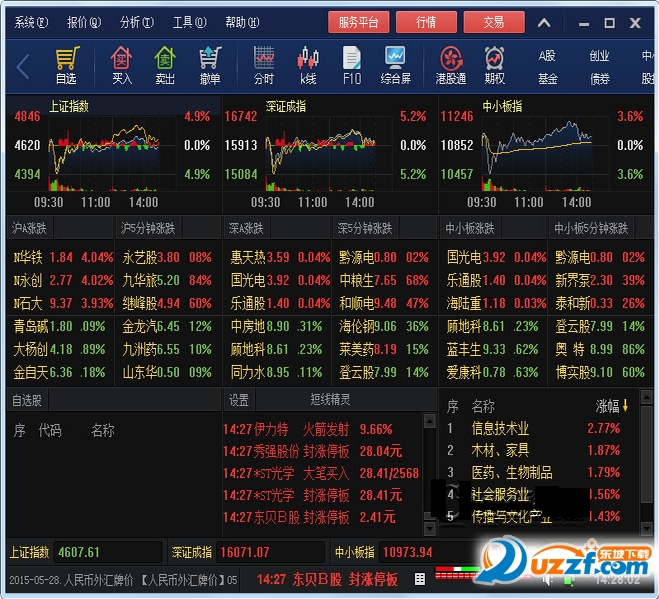
Task: Click the 秀强股份 封涨停板 alert
Action: click(x=313, y=451)
